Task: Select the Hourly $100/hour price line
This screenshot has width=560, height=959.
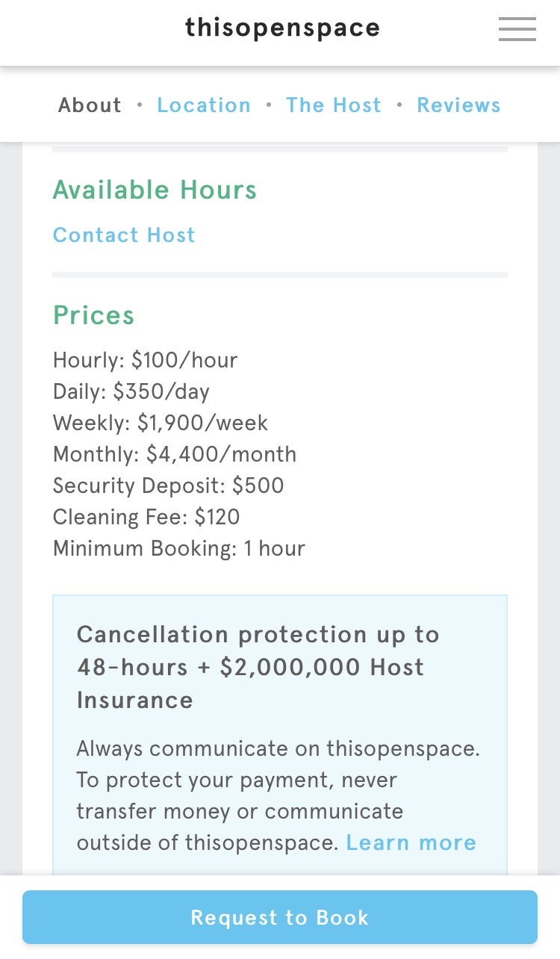Action: [145, 361]
